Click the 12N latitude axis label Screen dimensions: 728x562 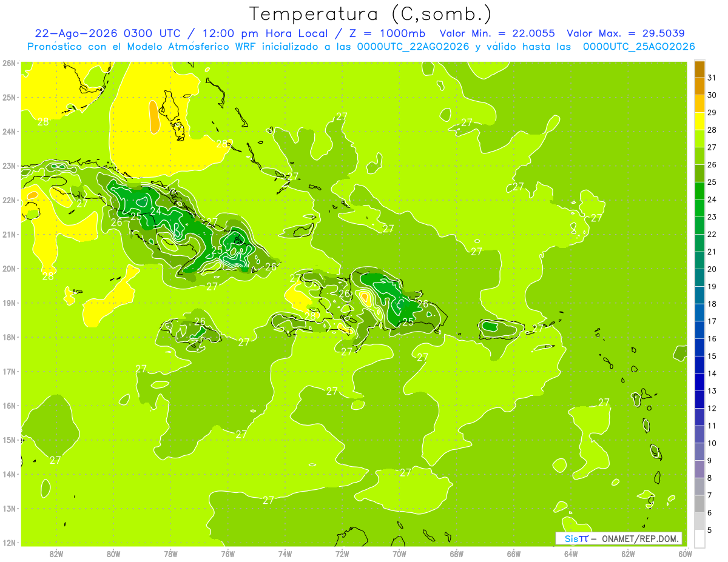pos(8,543)
